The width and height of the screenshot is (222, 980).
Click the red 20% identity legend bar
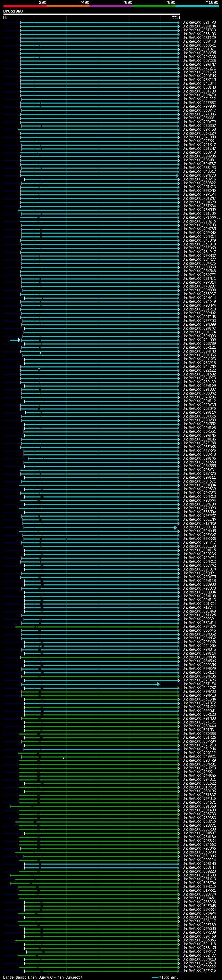(x=25, y=6)
